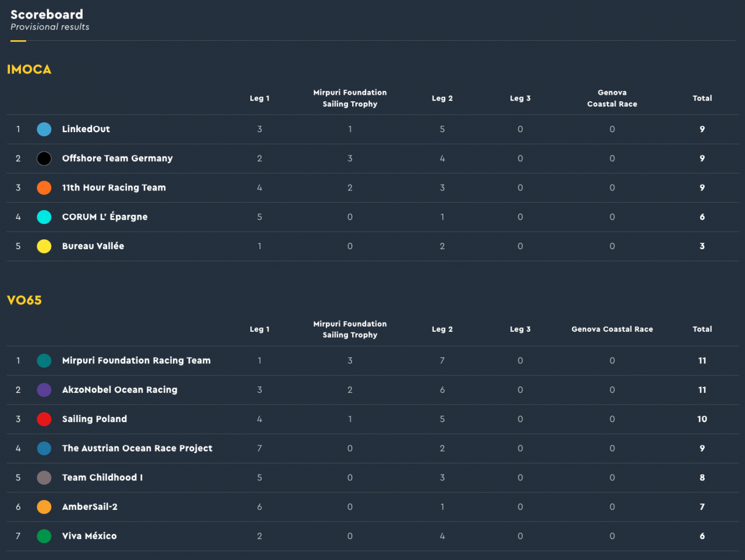Click the IMOCA Leg 1 column header
The width and height of the screenshot is (745, 560).
260,98
